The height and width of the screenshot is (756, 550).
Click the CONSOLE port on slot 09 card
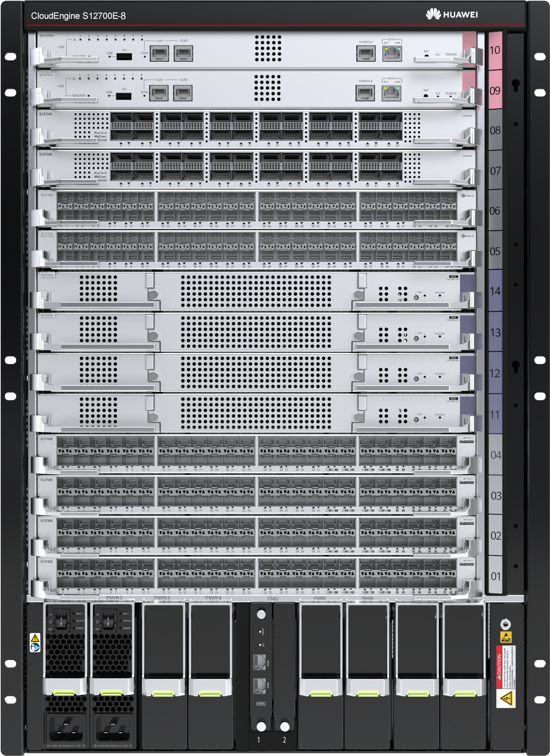pyautogui.click(x=365, y=92)
